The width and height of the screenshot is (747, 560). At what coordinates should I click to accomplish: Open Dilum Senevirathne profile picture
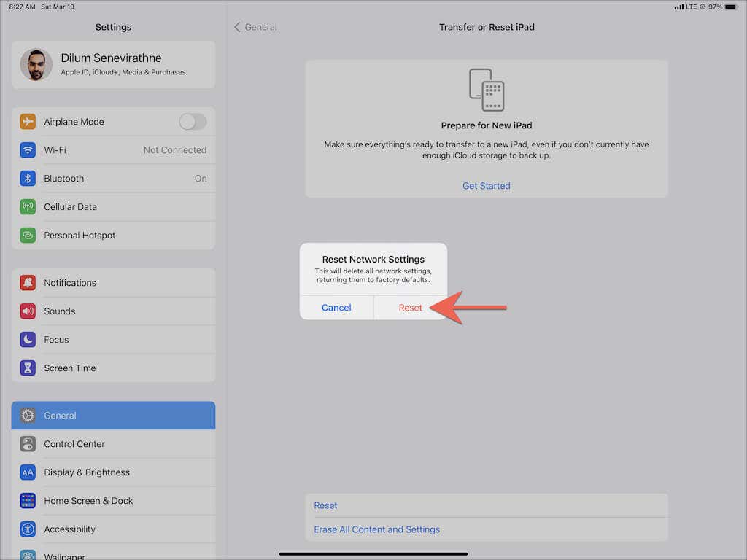pyautogui.click(x=36, y=64)
